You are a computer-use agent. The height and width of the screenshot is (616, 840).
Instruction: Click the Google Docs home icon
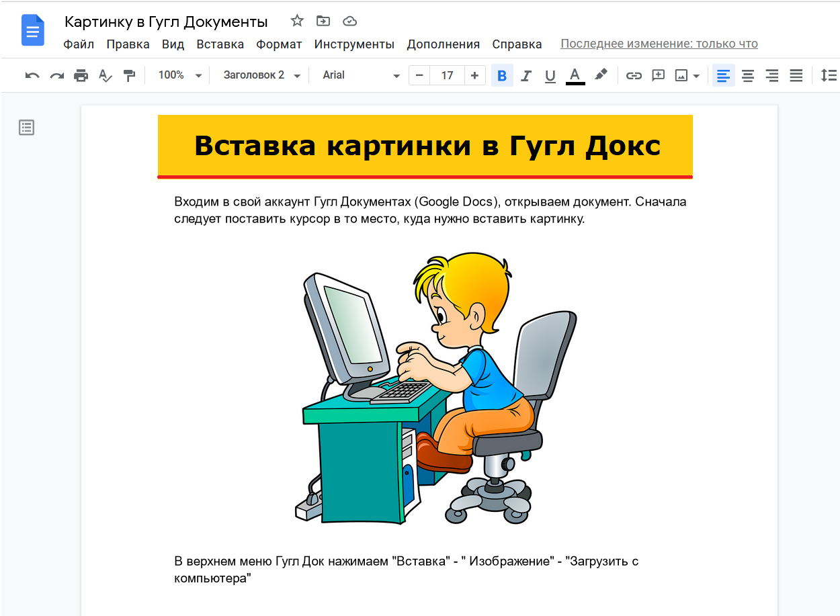point(32,31)
